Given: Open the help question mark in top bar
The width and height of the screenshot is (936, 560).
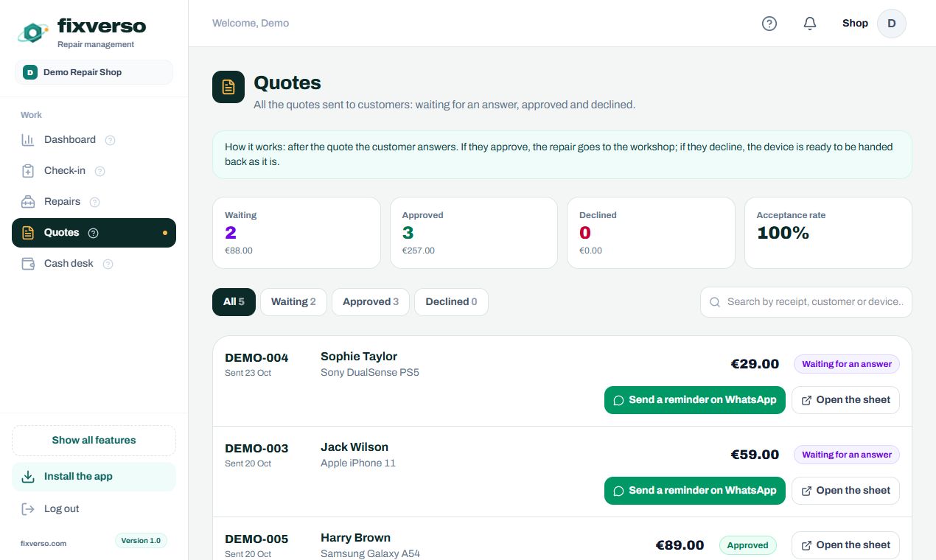Looking at the screenshot, I should [769, 24].
